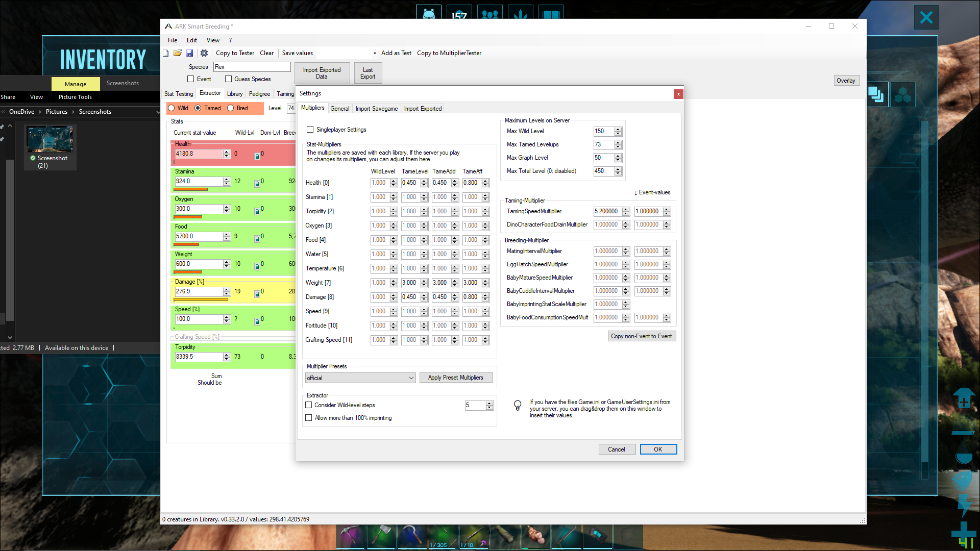Click the stacked folders icon in the inventory panel
The image size is (980, 551).
coord(876,94)
